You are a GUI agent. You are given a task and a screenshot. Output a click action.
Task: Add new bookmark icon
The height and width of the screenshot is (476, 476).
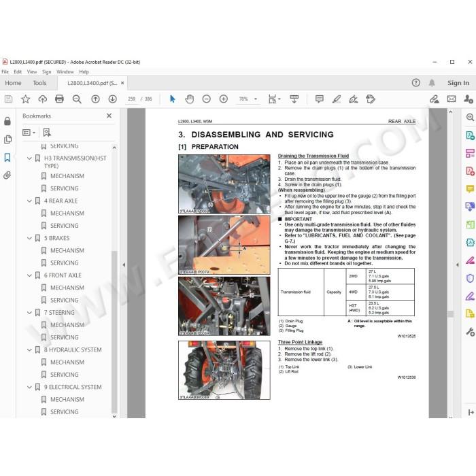[47, 133]
